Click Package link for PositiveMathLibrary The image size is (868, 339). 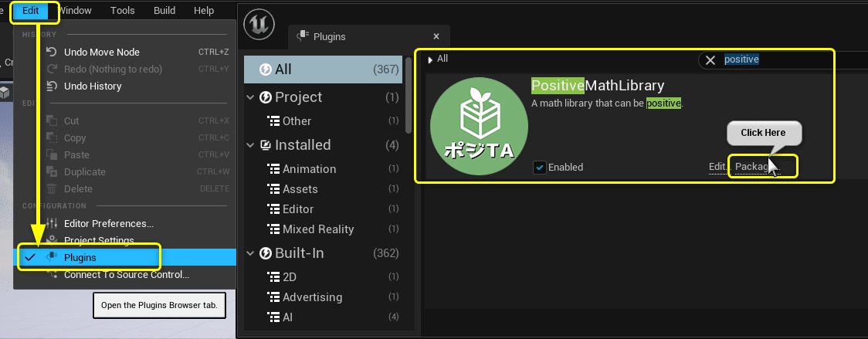point(757,168)
